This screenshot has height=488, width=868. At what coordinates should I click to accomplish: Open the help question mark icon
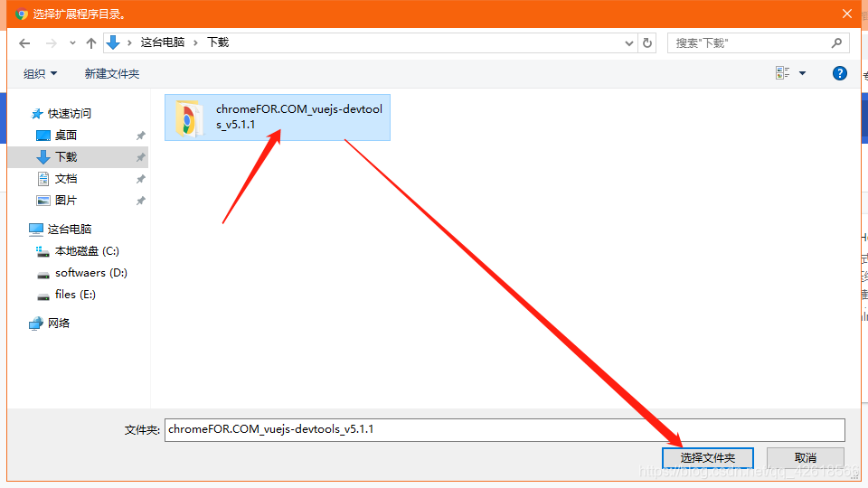click(x=839, y=73)
